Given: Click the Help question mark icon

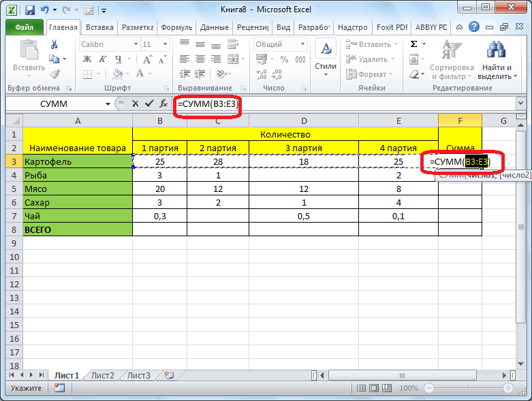Looking at the screenshot, I should pyautogui.click(x=474, y=27).
